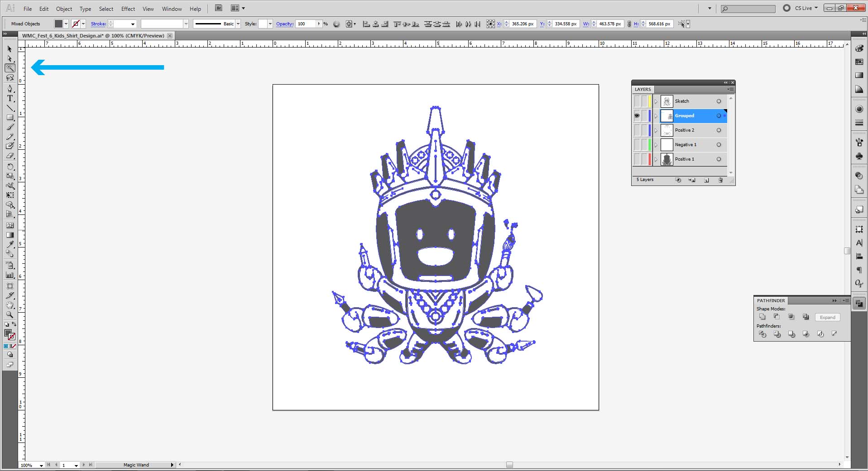This screenshot has width=868, height=471.
Task: Choose the Zoom magnifier tool
Action: (10, 314)
